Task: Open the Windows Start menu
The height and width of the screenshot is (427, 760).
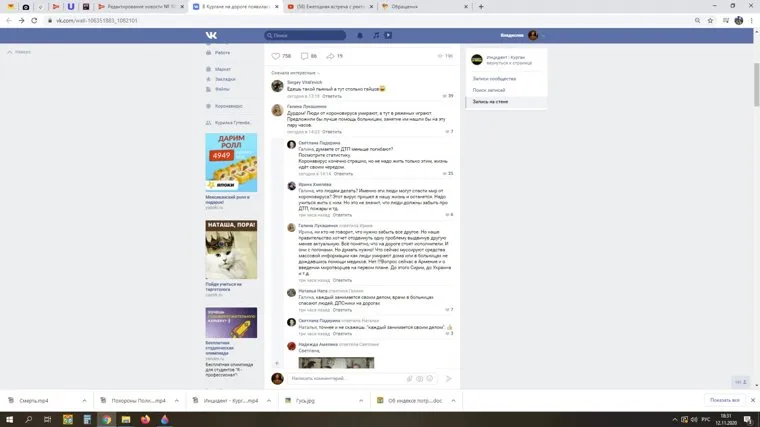Action: coord(9,419)
